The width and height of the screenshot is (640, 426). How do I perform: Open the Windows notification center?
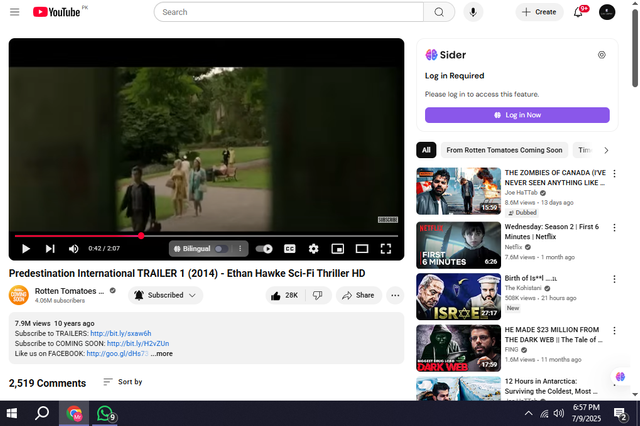pyautogui.click(x=621, y=414)
